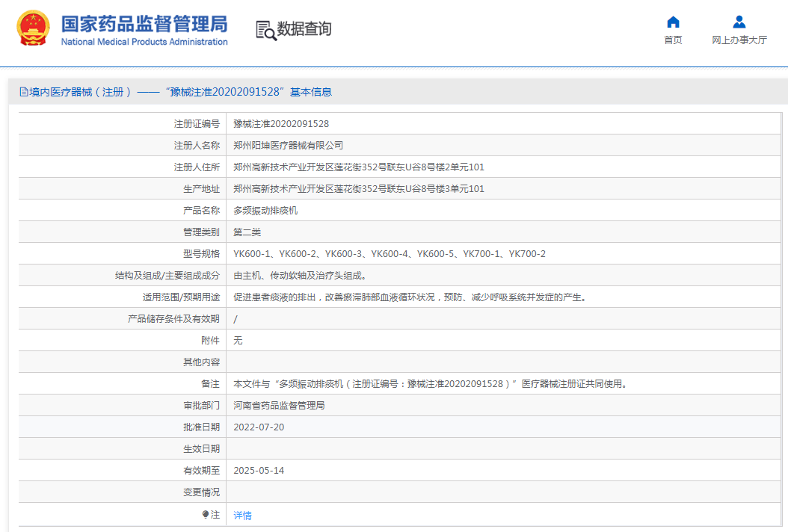
Task: Select the production address ending 3单元101
Action: (x=359, y=188)
